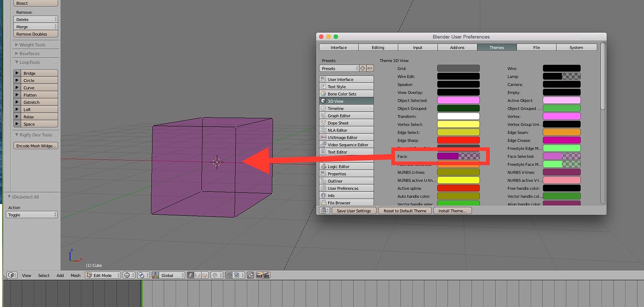The height and width of the screenshot is (307, 644).
Task: Open the Toggle action dropdown
Action: click(x=32, y=215)
